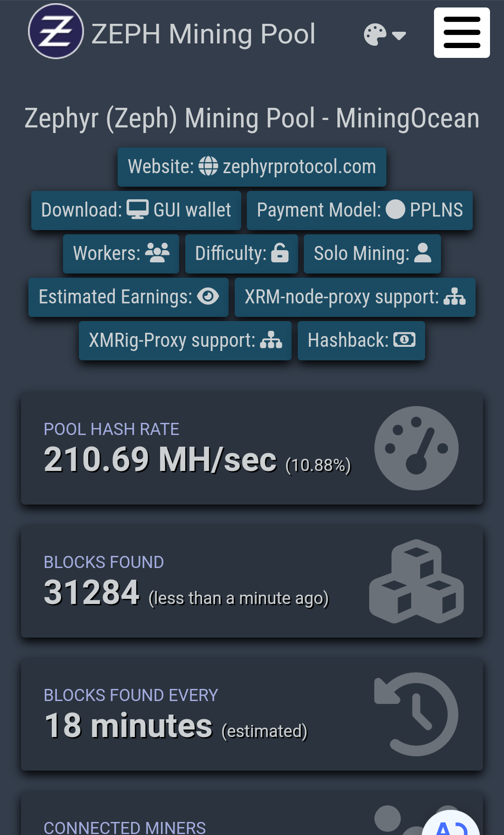Click the blocks found every history clock icon
The height and width of the screenshot is (835, 504).
[416, 714]
